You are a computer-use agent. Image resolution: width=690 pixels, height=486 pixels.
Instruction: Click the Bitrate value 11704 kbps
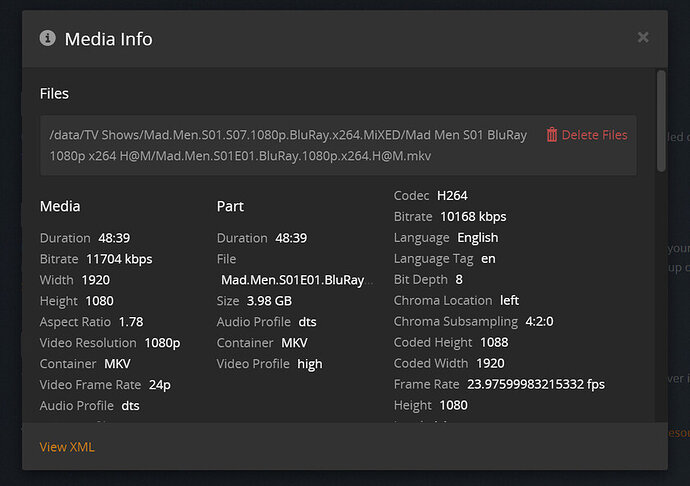pos(119,259)
